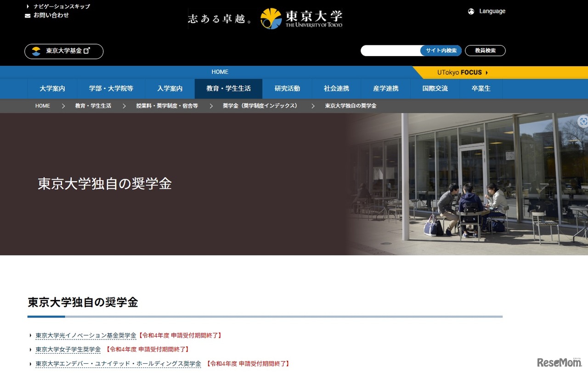The height and width of the screenshot is (373, 588).
Task: Click 【令和4年度 申請受付期間終了】 beside 女子学生奨学金
Action: tap(147, 350)
